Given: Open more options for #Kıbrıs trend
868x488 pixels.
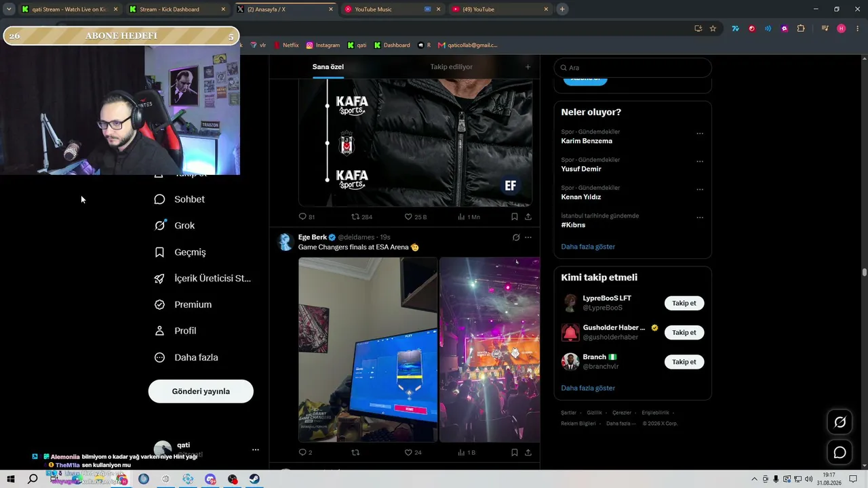Looking at the screenshot, I should 700,218.
